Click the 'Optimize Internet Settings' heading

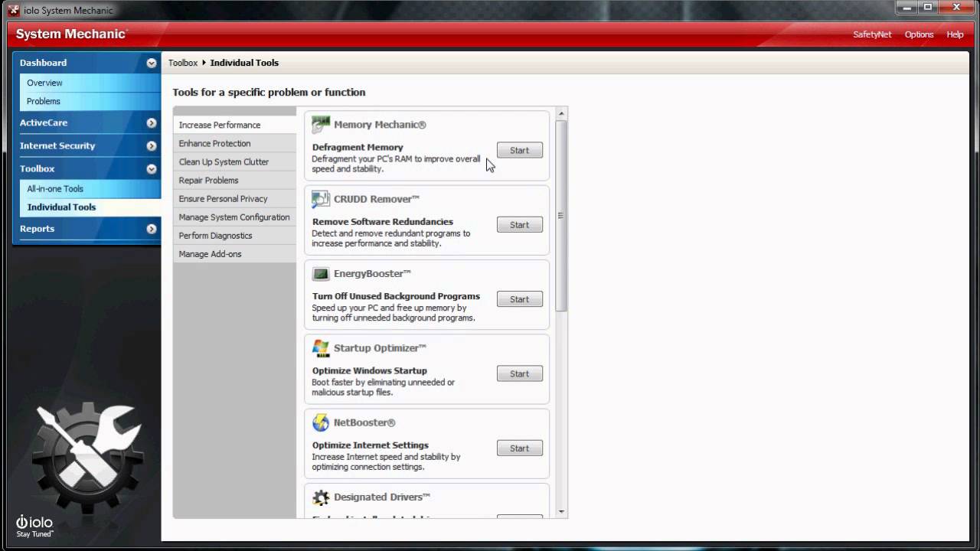click(371, 445)
